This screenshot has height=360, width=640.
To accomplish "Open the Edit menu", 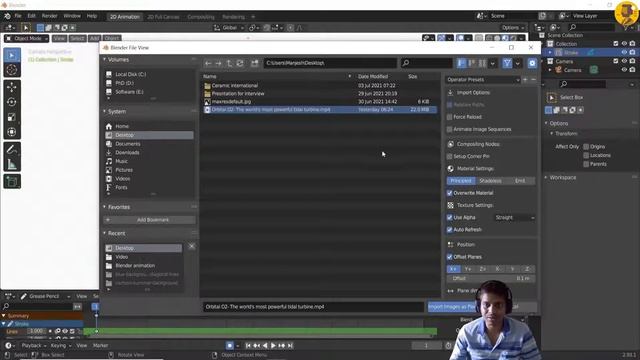I will point(31,16).
